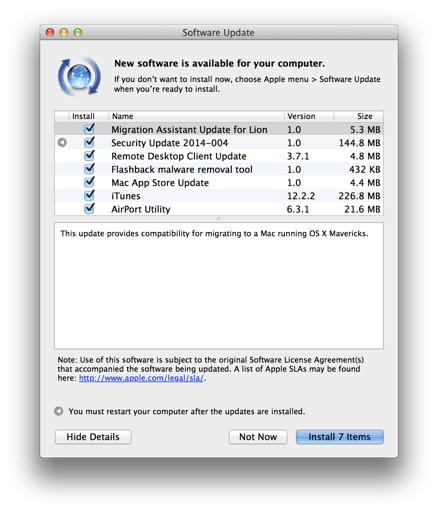Sort the list by Name column header
438x513 pixels.
pos(197,116)
